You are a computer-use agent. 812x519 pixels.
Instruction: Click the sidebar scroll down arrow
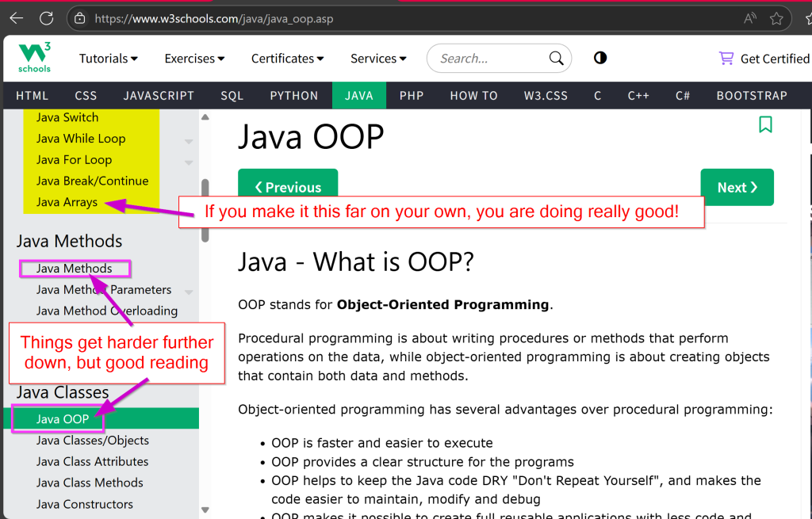(205, 509)
